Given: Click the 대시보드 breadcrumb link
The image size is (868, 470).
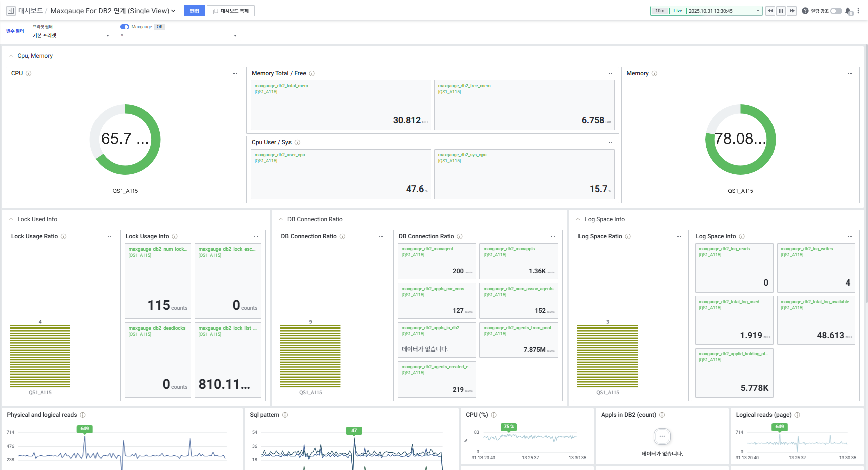Looking at the screenshot, I should click(30, 11).
